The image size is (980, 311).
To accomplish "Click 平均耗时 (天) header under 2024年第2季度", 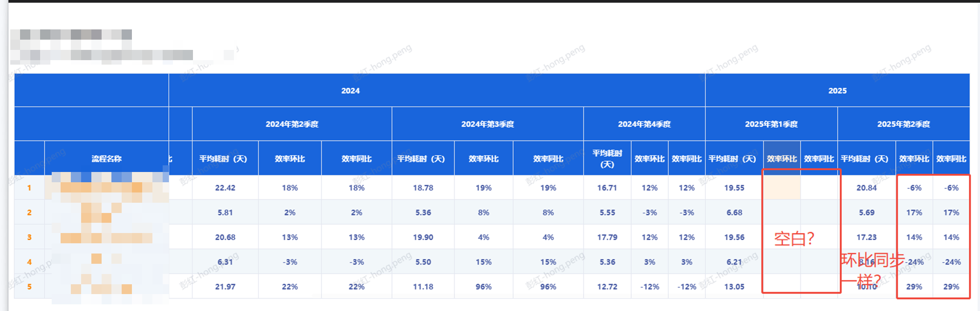I will (225, 158).
